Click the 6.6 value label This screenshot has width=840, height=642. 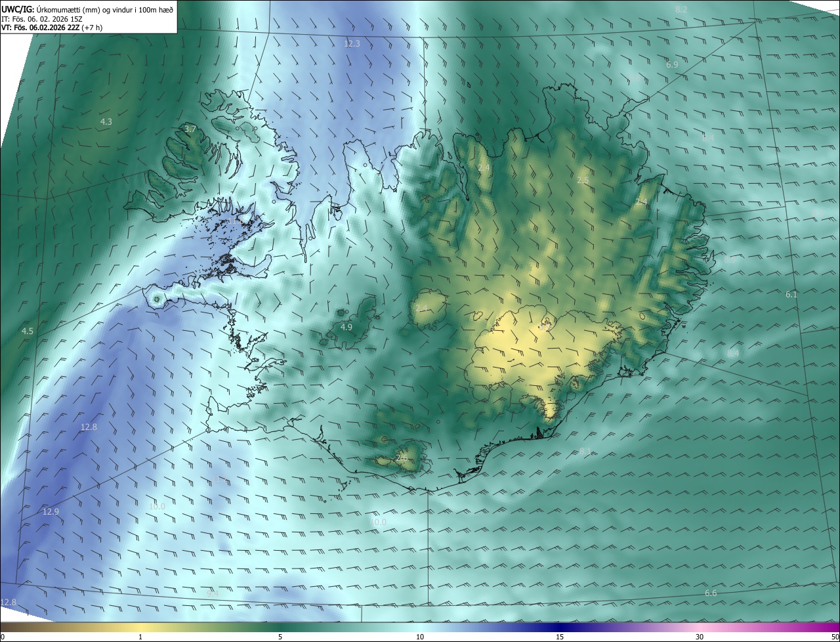click(711, 593)
